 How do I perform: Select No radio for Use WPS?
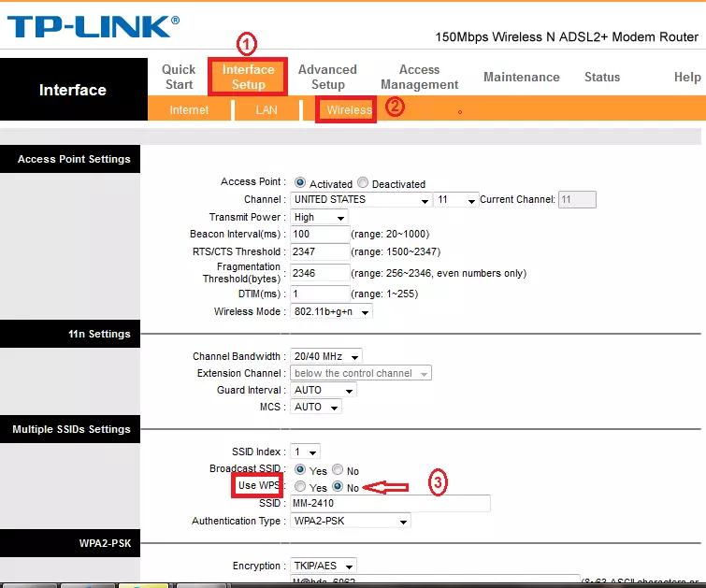click(339, 487)
